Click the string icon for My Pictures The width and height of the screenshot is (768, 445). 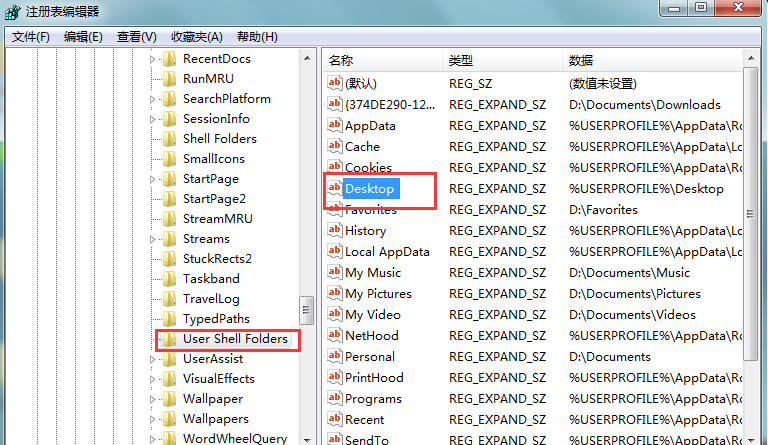coord(335,293)
